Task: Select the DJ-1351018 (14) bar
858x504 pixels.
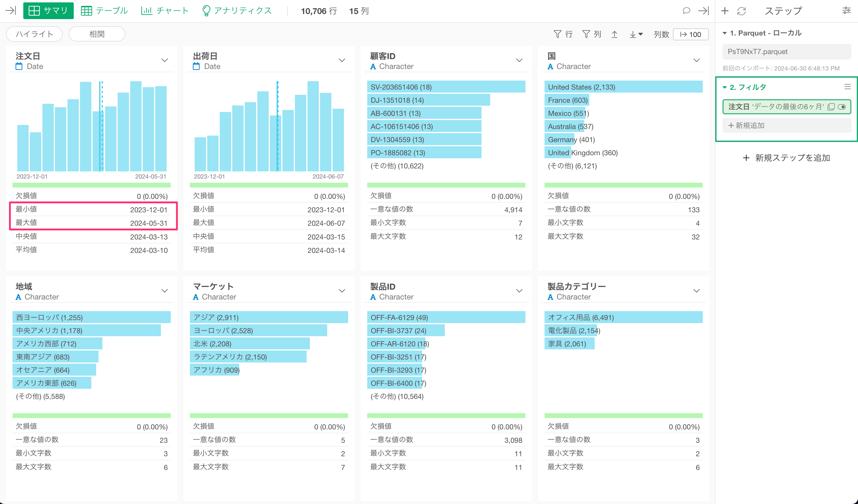Action: [x=429, y=100]
